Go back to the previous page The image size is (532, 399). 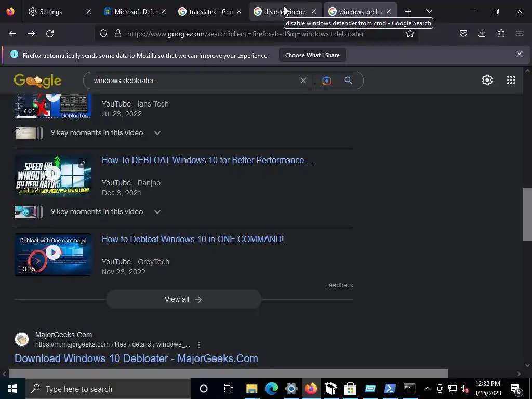coord(12,34)
